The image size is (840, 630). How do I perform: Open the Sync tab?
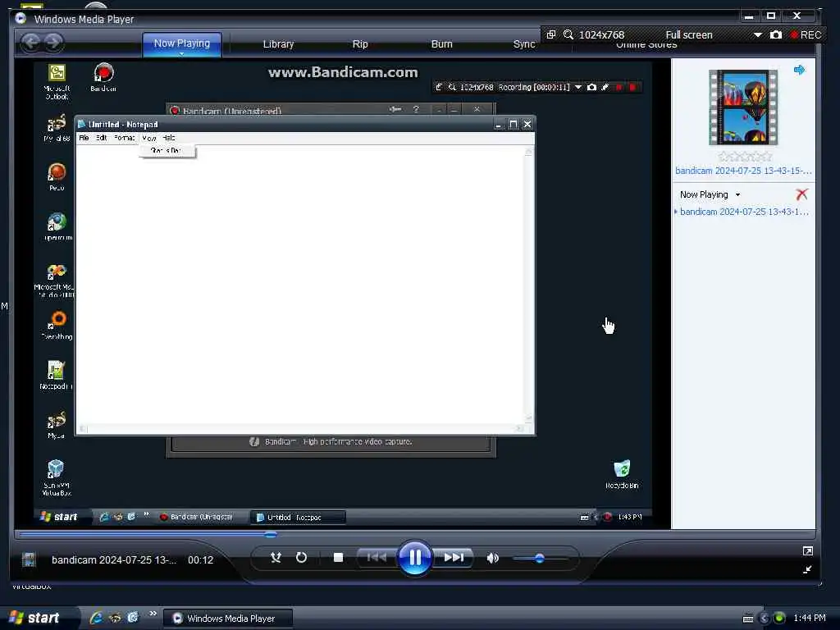pyautogui.click(x=524, y=44)
